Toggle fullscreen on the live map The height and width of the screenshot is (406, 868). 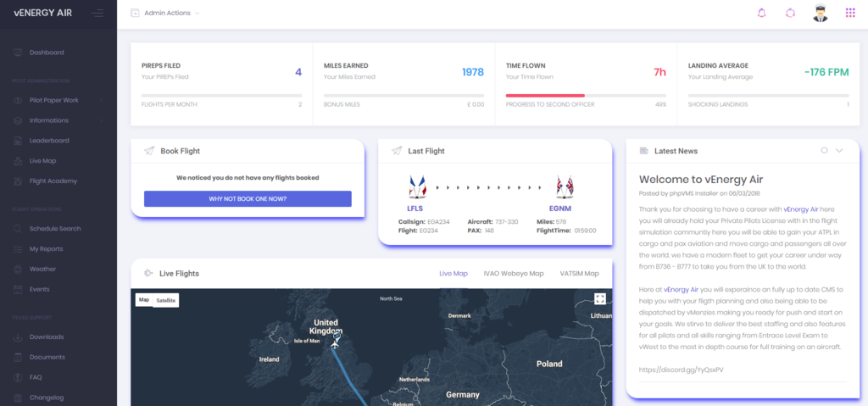coord(600,299)
